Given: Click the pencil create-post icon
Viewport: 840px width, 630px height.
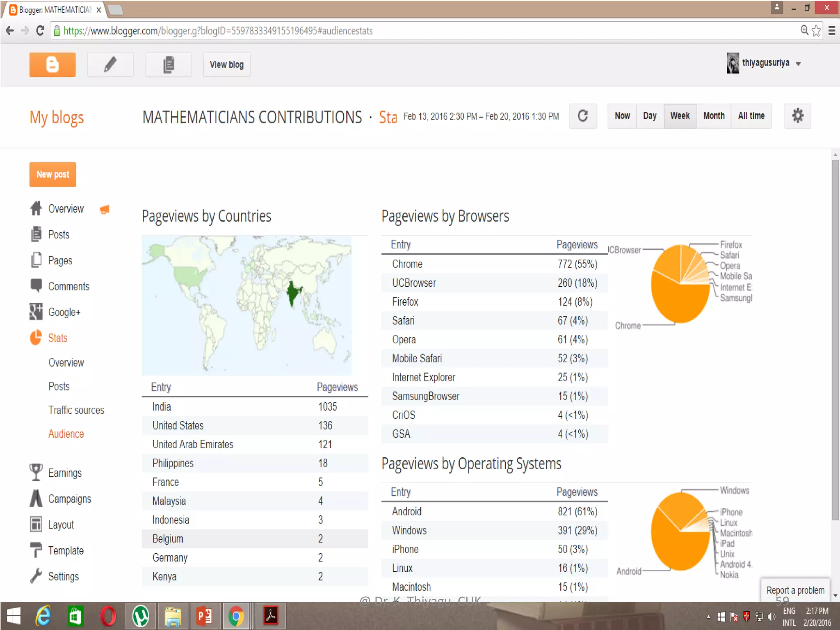Looking at the screenshot, I should 110,64.
